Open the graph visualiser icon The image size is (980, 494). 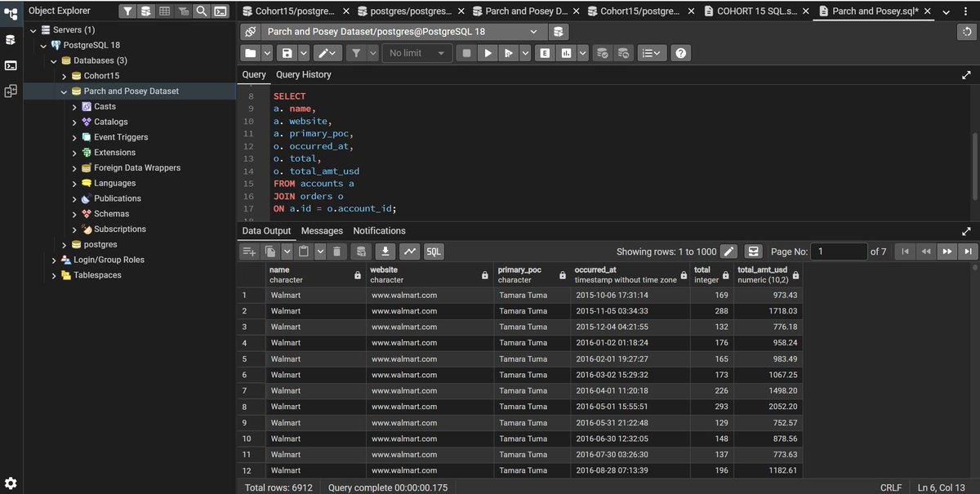click(410, 251)
